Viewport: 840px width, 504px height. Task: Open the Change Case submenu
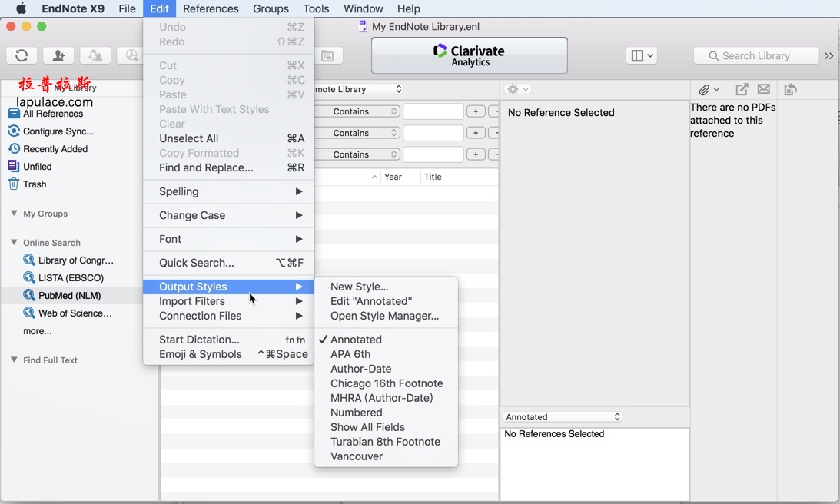(229, 215)
